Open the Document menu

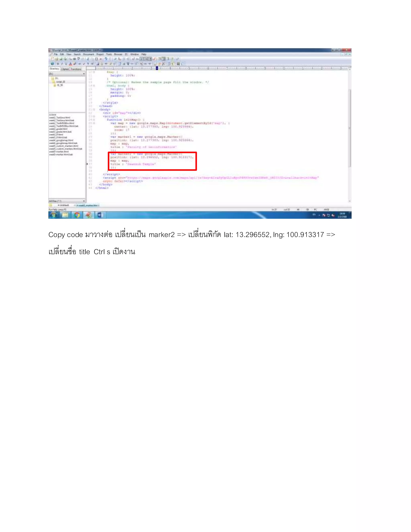[88, 54]
